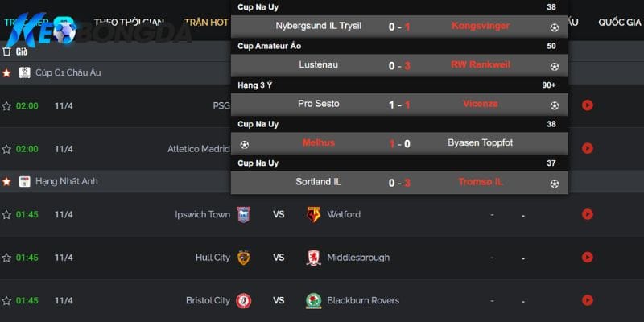Click the trash icon beside Giờ header
Screen dimensions: 644x322
6,52
